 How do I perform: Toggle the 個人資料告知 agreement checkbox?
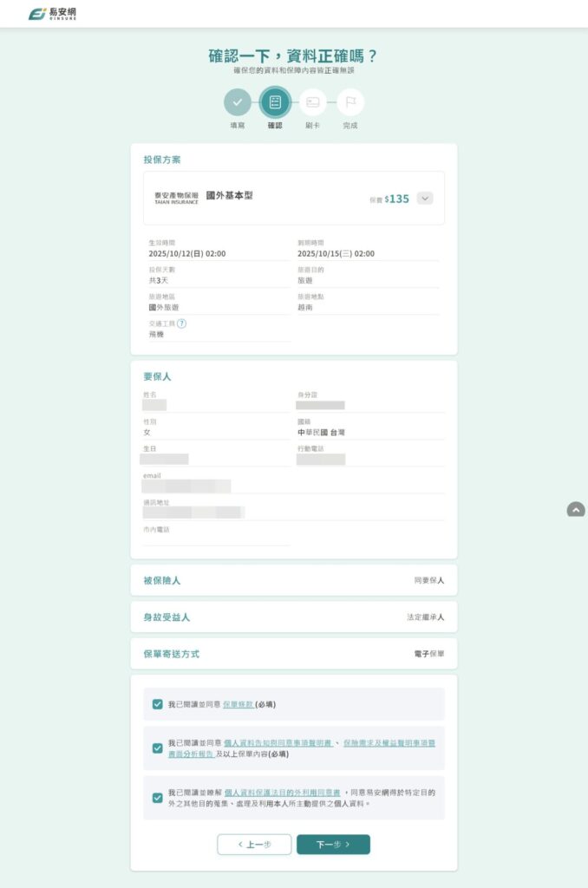click(157, 748)
